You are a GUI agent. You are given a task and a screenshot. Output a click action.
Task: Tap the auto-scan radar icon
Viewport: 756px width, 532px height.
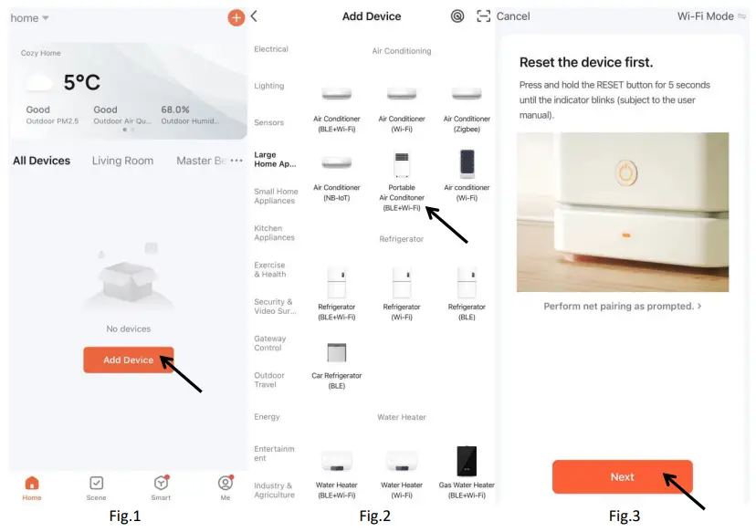tap(457, 16)
